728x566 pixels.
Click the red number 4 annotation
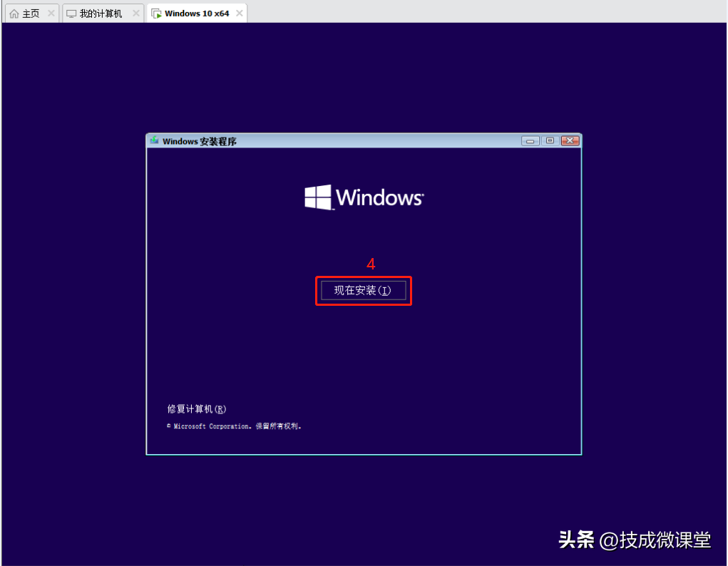coord(371,264)
